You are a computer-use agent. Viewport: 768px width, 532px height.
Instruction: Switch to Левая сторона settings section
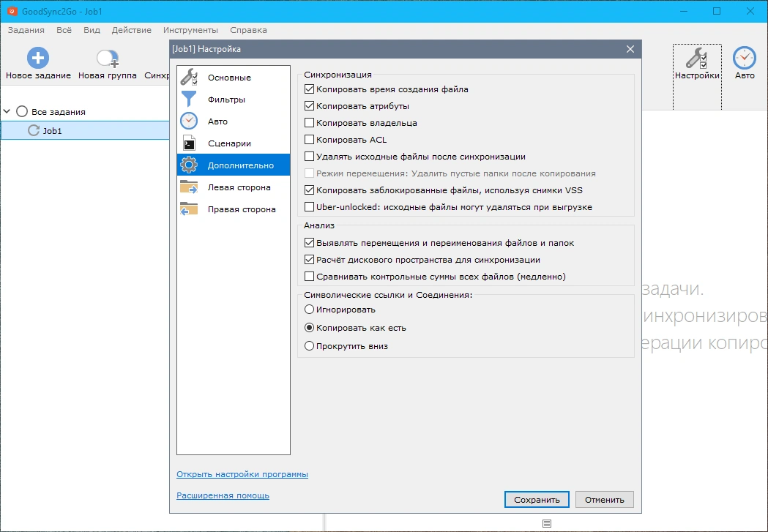coord(234,187)
